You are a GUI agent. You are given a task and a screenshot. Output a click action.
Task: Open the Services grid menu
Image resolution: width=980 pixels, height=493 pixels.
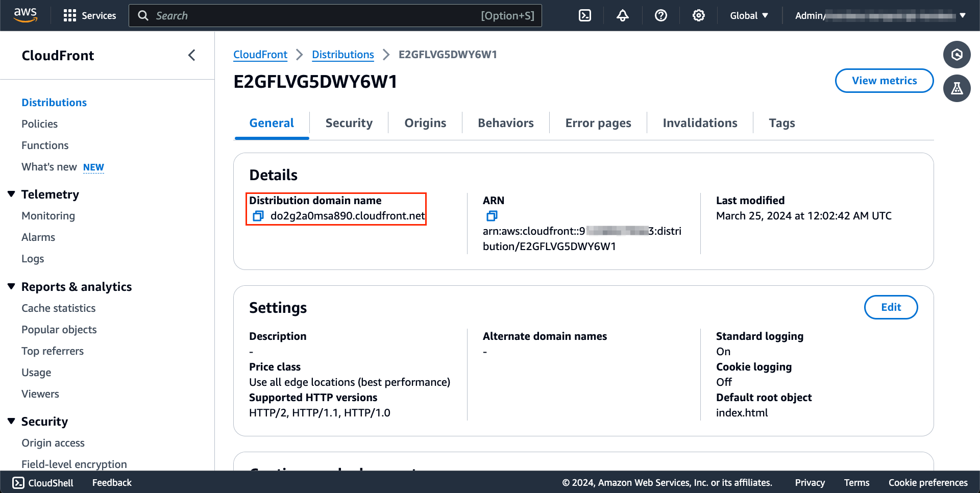(89, 15)
